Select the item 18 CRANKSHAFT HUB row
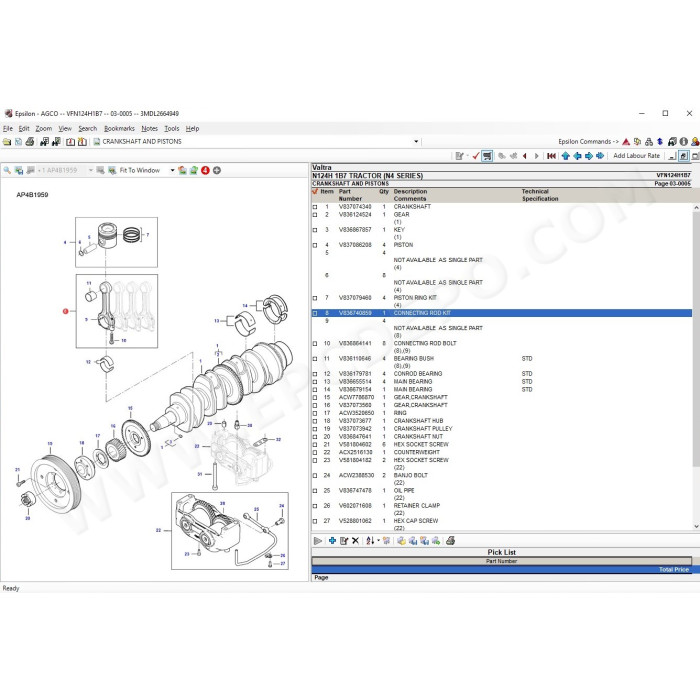This screenshot has height=700, width=700. pyautogui.click(x=502, y=421)
